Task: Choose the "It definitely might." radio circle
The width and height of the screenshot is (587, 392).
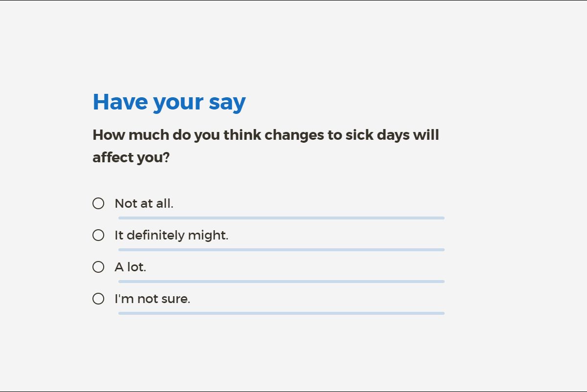Action: tap(98, 235)
